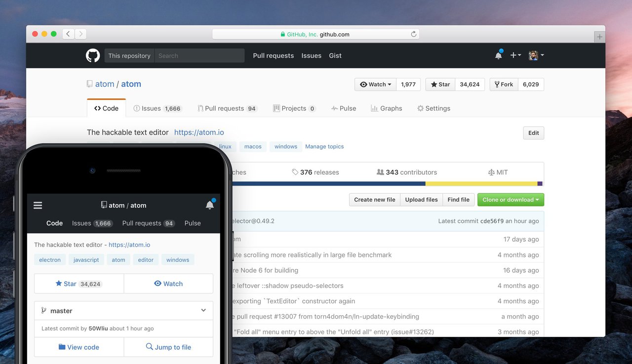Expand the green Clone or download dropdown
The height and width of the screenshot is (364, 632).
point(511,200)
